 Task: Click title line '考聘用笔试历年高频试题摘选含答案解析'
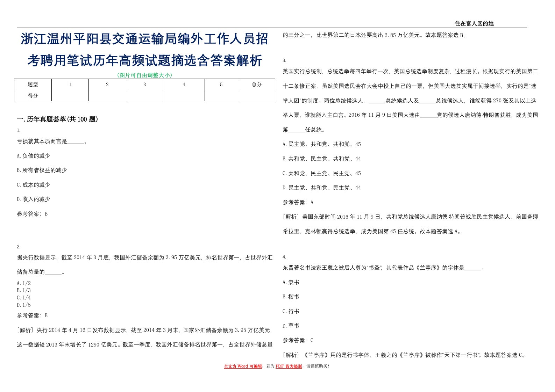coord(145,61)
